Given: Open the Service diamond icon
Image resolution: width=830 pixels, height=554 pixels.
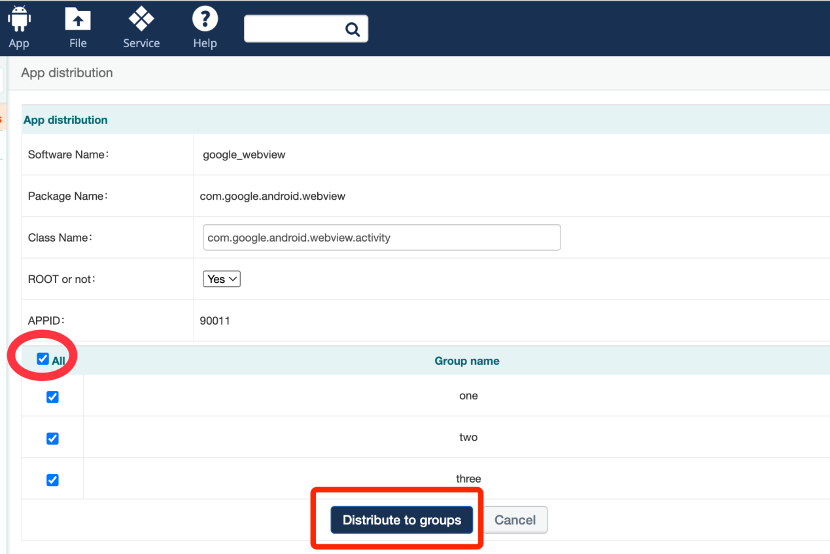Looking at the screenshot, I should [x=141, y=19].
